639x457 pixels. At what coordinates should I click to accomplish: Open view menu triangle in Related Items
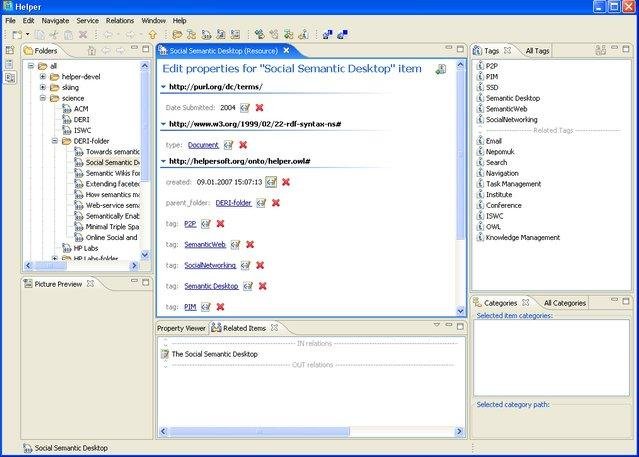pos(436,325)
